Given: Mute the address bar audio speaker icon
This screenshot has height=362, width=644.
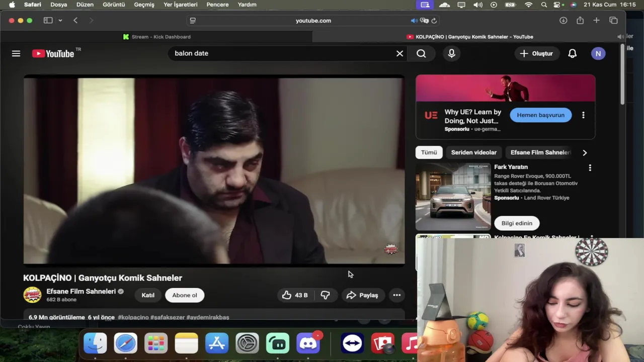Looking at the screenshot, I should 414,21.
